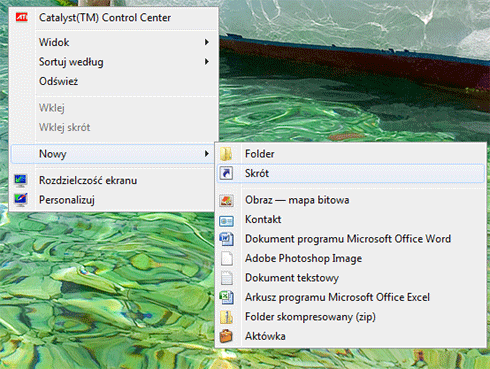The image size is (490, 369).
Task: Click the Microsoft Excel sheet icon
Action: 227,297
